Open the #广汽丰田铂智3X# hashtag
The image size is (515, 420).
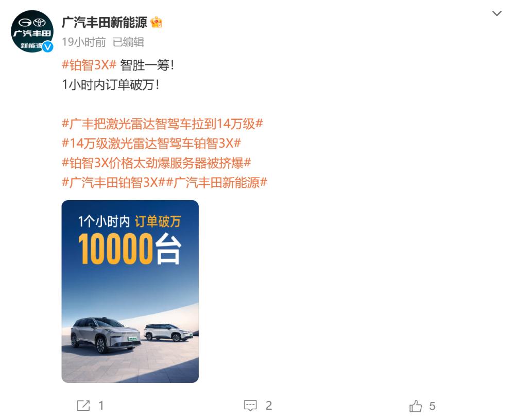click(x=113, y=182)
